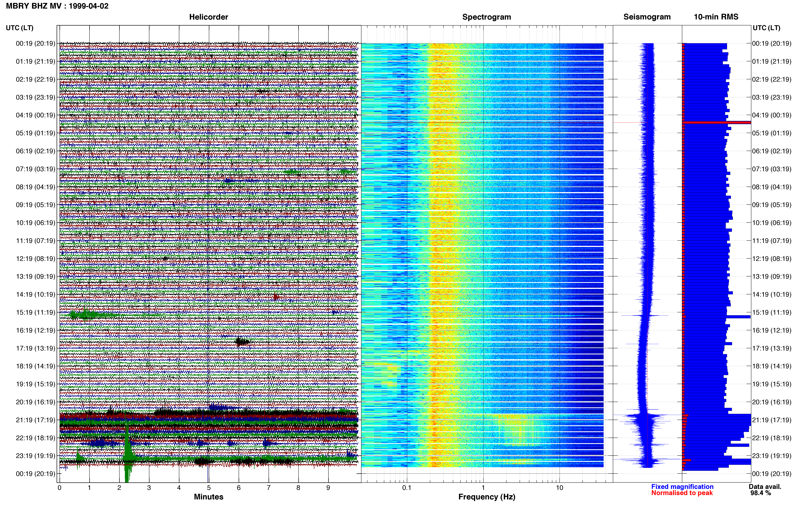Click minute tick label 0 on helicorder axis
Viewport: 812px width, 508px height.
pos(59,488)
